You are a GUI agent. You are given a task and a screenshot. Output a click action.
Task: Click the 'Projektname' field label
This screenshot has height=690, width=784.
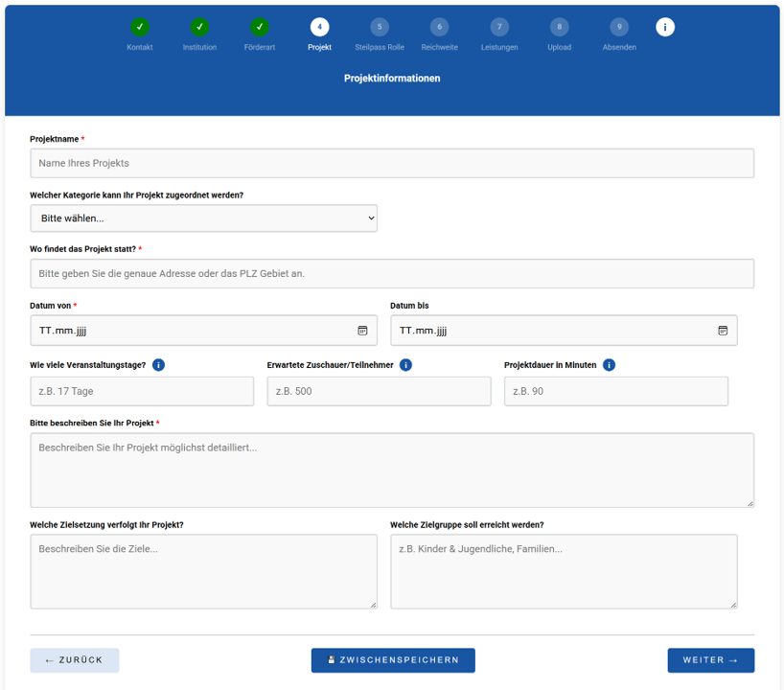click(55, 139)
